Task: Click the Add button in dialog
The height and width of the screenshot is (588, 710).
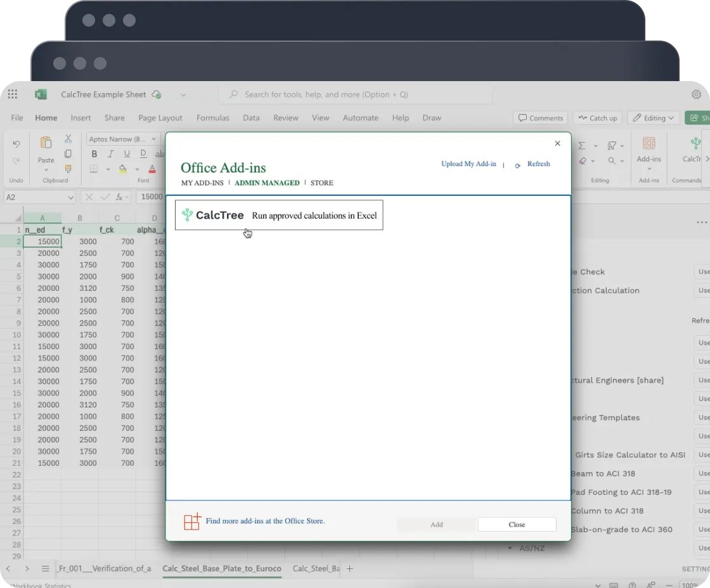Action: coord(437,524)
